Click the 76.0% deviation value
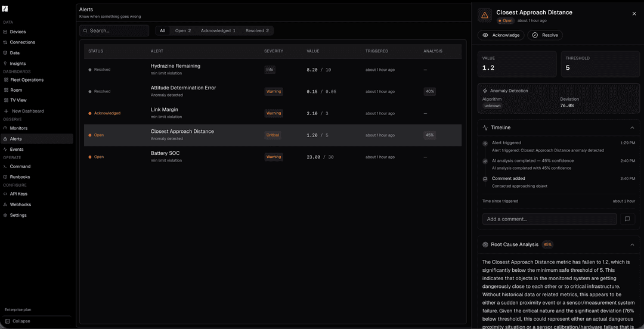The height and width of the screenshot is (329, 644). coord(567,105)
